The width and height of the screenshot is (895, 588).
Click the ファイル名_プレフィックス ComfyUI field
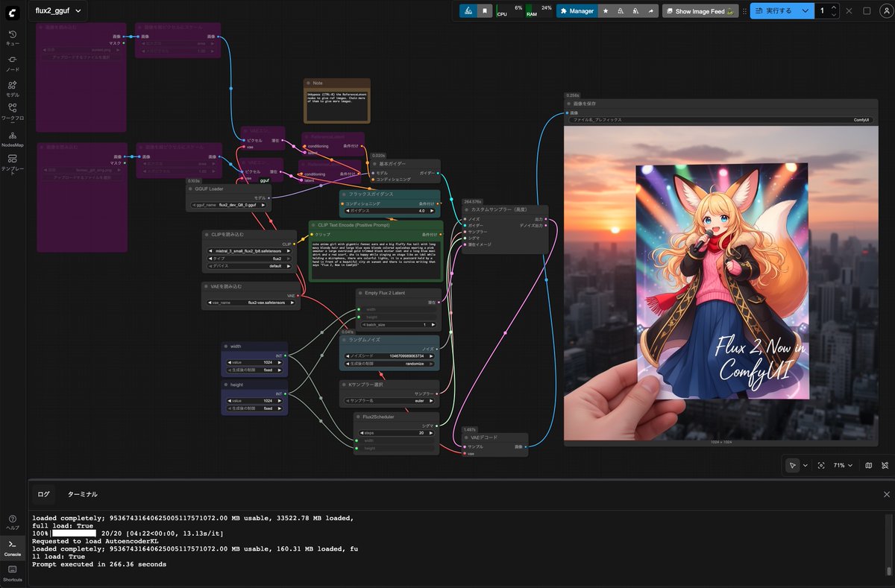(x=720, y=119)
